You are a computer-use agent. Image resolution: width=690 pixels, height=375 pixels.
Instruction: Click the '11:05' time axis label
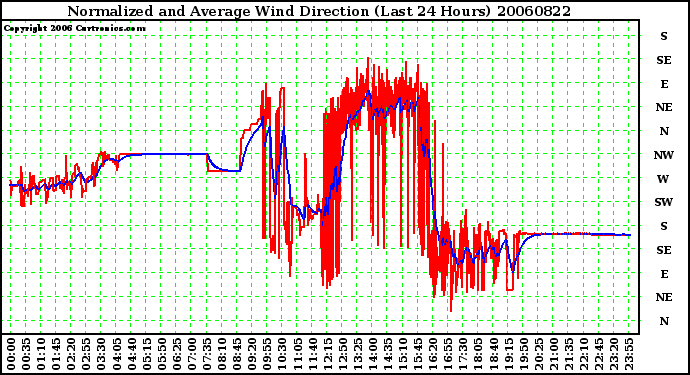click(297, 354)
